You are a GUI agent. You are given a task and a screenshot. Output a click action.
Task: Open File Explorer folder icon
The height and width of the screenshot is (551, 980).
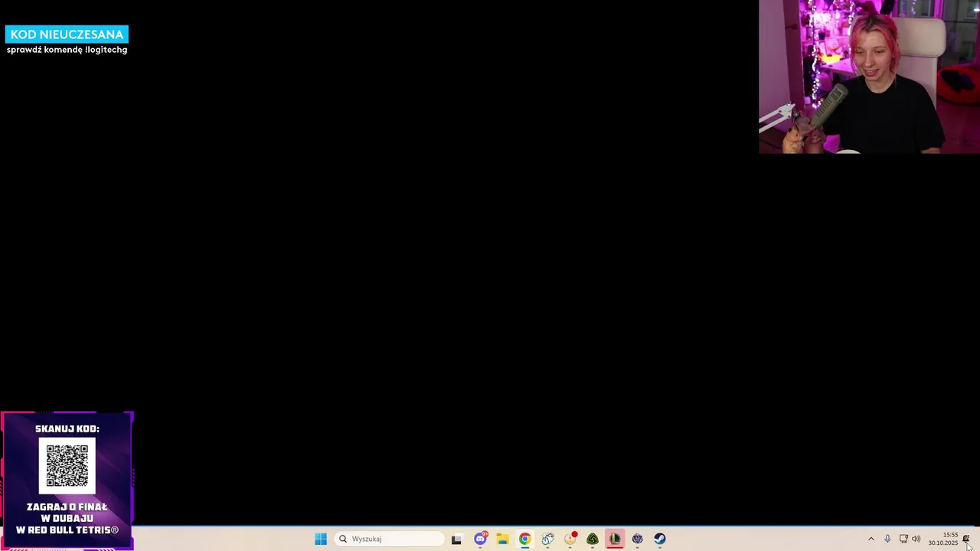(x=502, y=539)
